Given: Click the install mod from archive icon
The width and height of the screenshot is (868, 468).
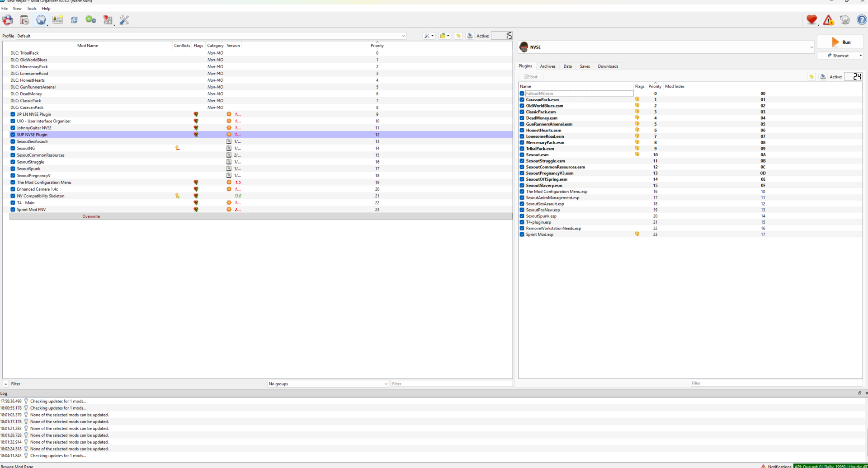Looking at the screenshot, I should click(24, 20).
